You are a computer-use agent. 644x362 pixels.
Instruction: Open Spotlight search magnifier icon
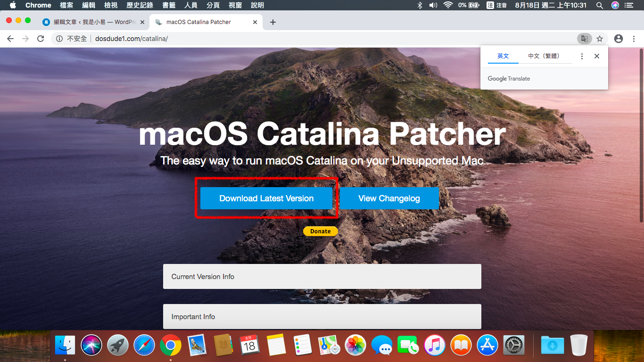point(600,5)
